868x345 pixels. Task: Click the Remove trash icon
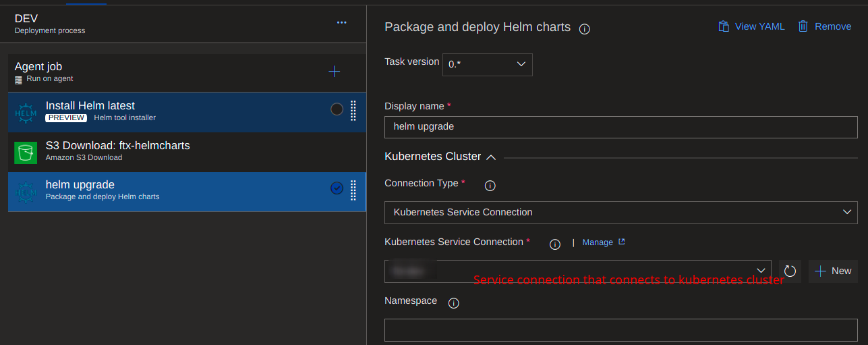803,26
